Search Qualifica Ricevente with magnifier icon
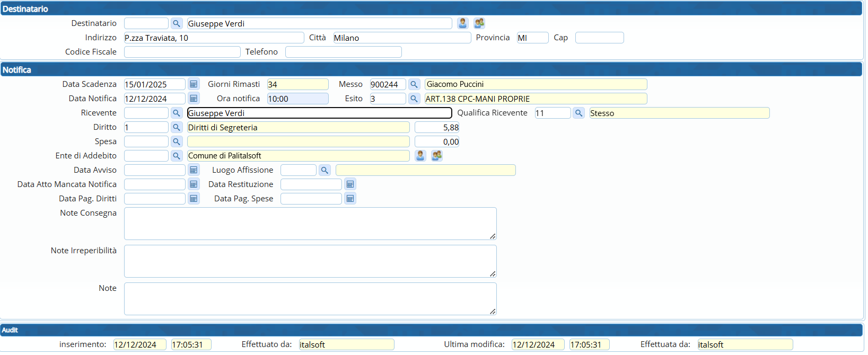This screenshot has width=868, height=355. tap(579, 113)
